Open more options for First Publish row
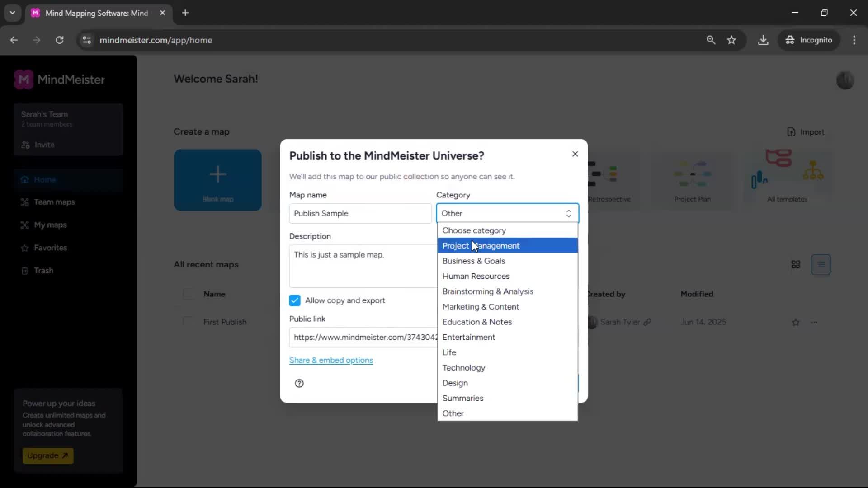868x488 pixels. pyautogui.click(x=814, y=322)
